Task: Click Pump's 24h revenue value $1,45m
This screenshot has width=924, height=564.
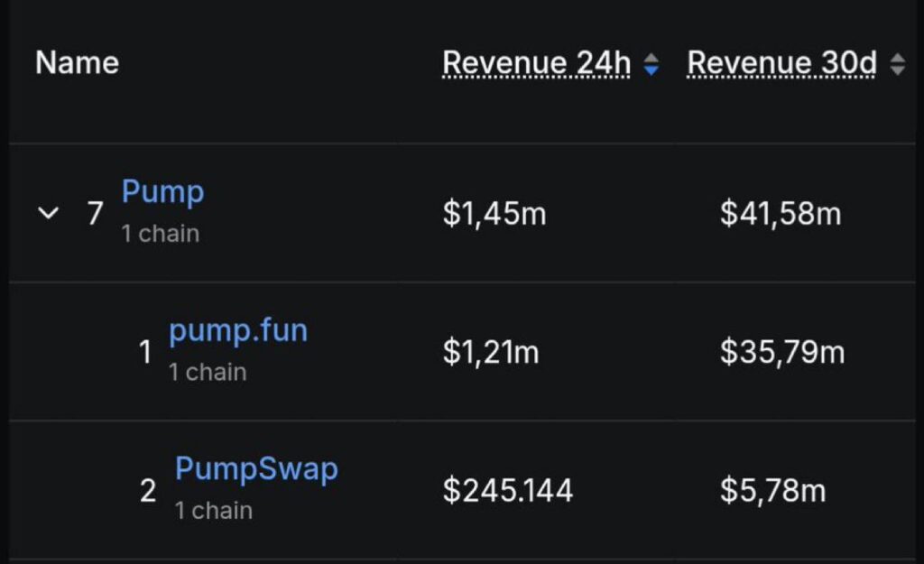Action: pyautogui.click(x=494, y=214)
